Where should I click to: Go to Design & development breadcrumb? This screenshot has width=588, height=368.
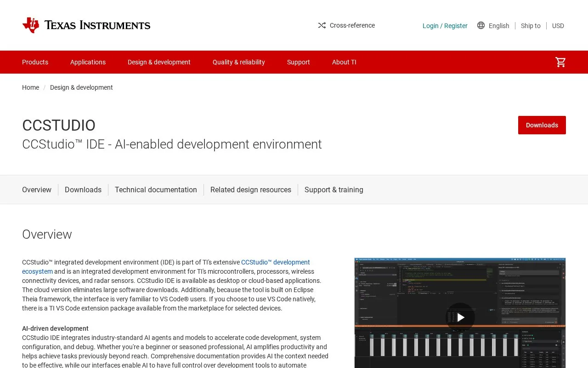81,87
